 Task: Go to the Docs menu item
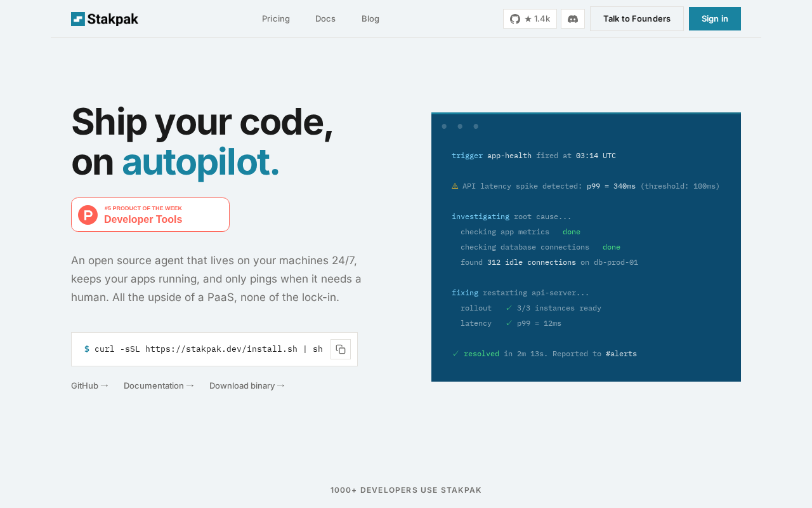(x=325, y=19)
